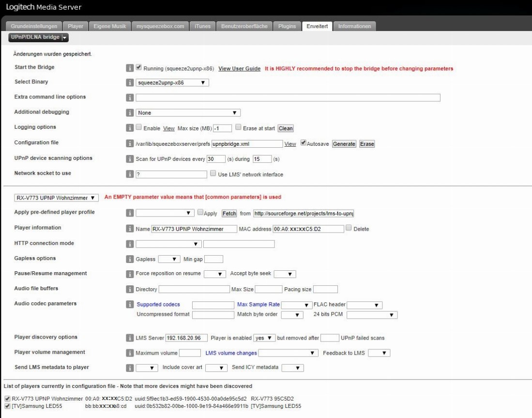Show info for Send LMS metadata to player

click(130, 368)
